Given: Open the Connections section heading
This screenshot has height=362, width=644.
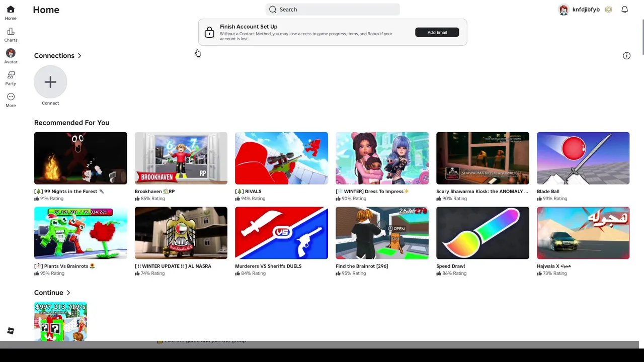Looking at the screenshot, I should pyautogui.click(x=54, y=56).
